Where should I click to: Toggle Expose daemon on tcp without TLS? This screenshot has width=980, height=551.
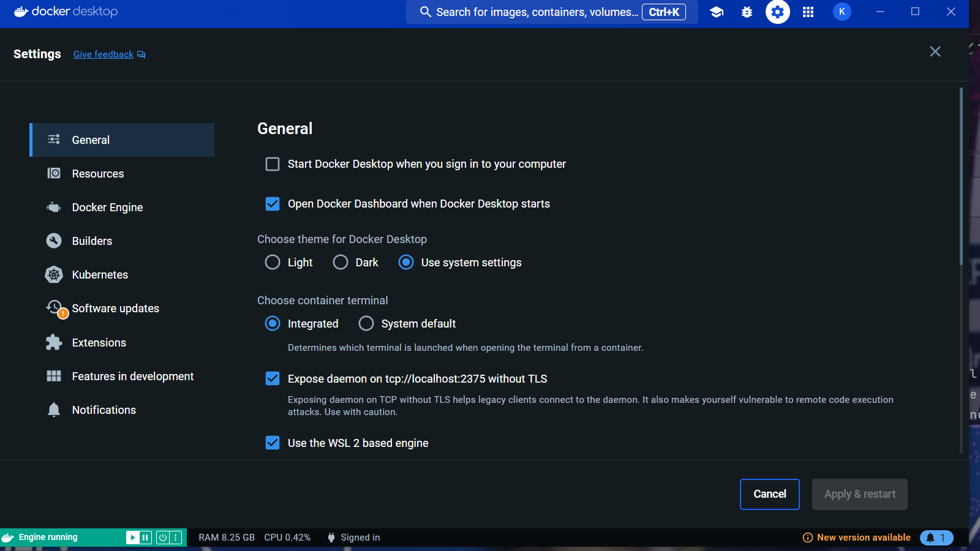(273, 378)
